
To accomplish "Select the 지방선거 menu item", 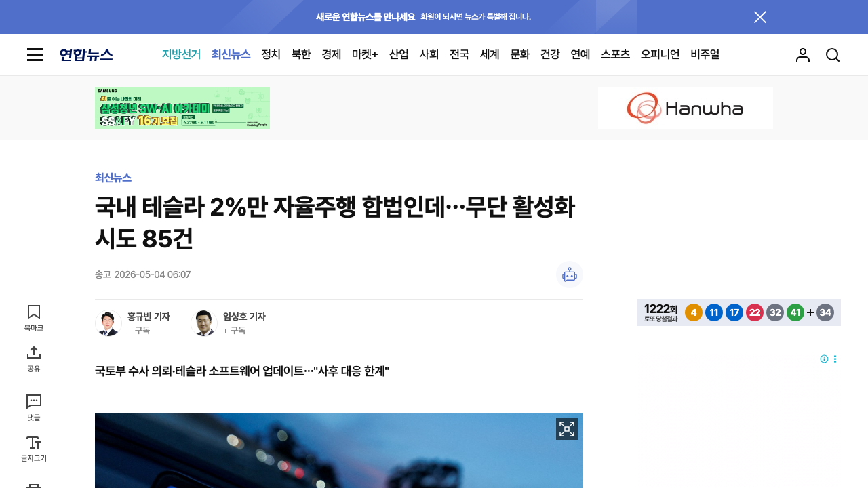I will pos(181,54).
